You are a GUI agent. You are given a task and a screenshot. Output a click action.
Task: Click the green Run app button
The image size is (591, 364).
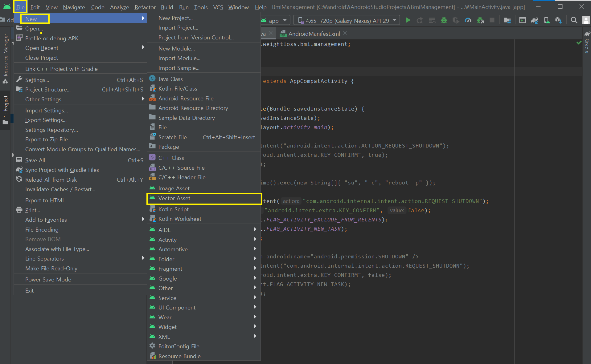pos(408,20)
